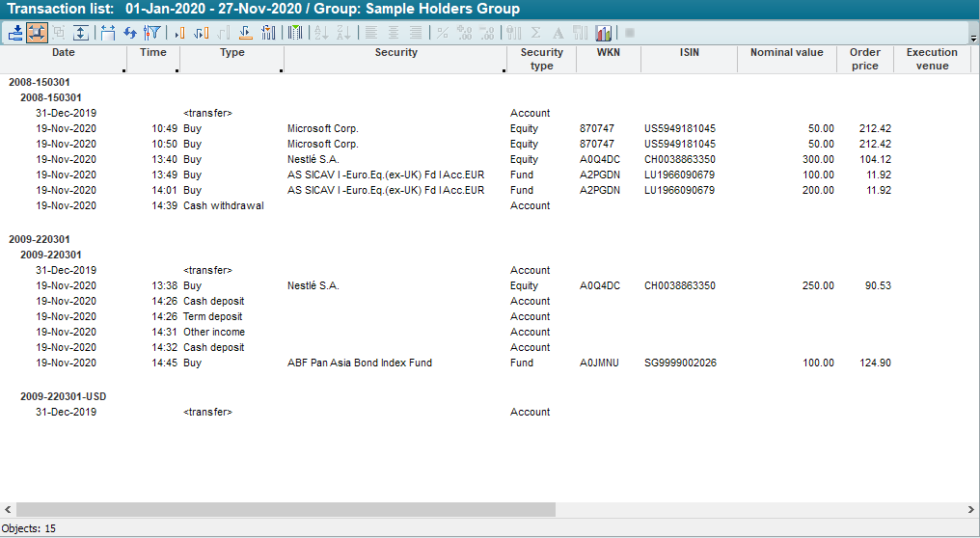Click the expand rows vertically icon

[x=81, y=33]
